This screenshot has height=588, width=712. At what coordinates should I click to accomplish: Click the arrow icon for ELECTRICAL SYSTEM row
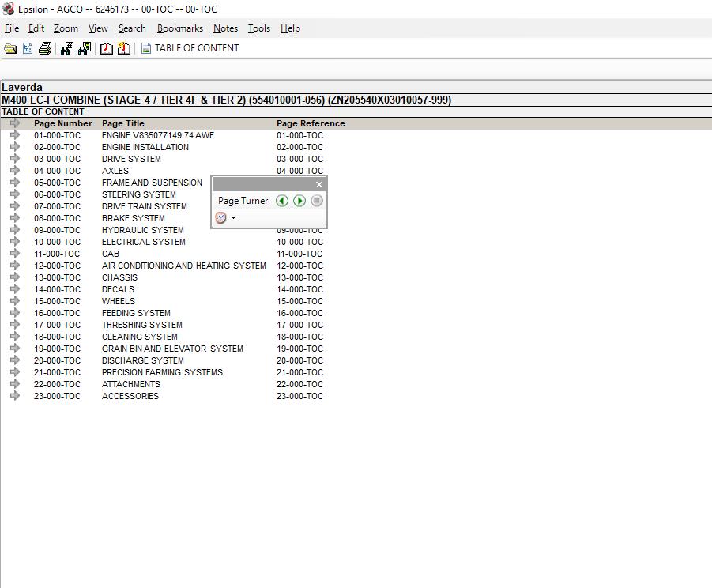tap(14, 242)
